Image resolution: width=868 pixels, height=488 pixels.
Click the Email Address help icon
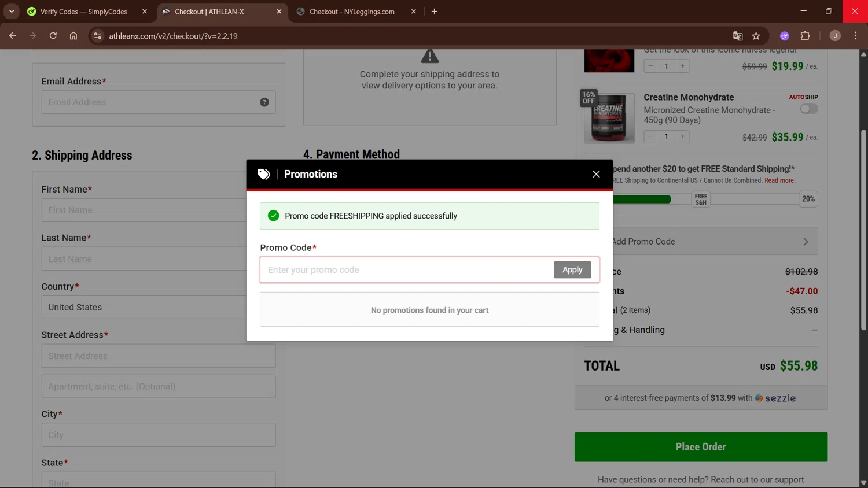click(264, 102)
